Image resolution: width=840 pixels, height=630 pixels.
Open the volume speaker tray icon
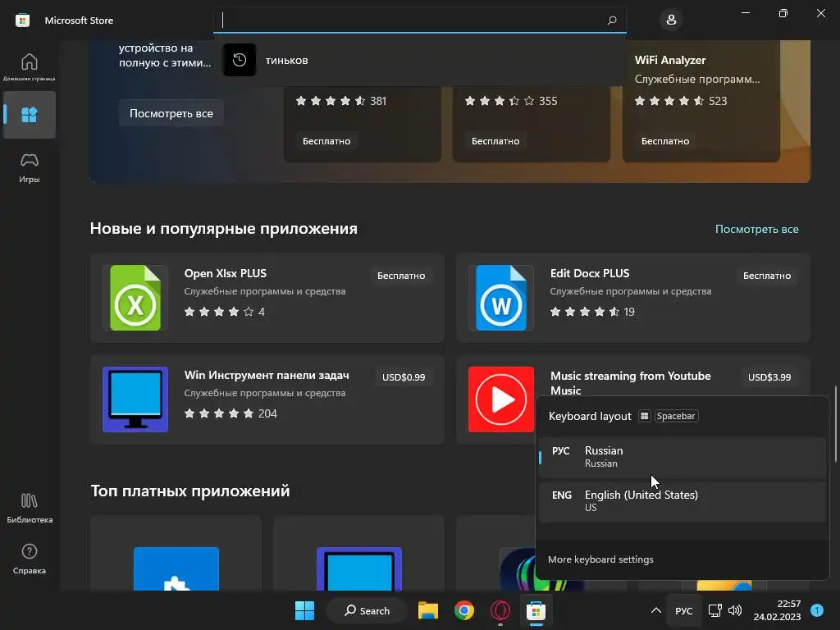click(x=735, y=610)
